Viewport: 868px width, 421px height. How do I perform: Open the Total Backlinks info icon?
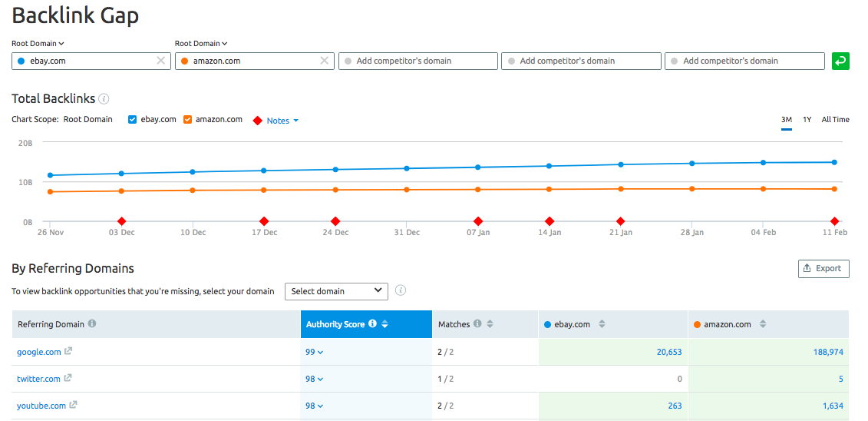[104, 99]
